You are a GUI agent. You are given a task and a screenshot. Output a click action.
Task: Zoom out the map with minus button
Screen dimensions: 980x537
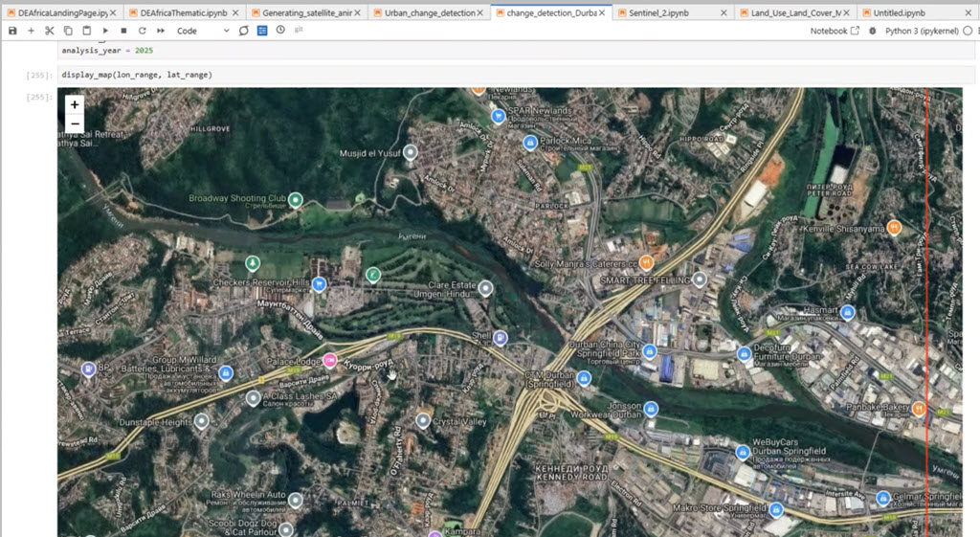75,123
